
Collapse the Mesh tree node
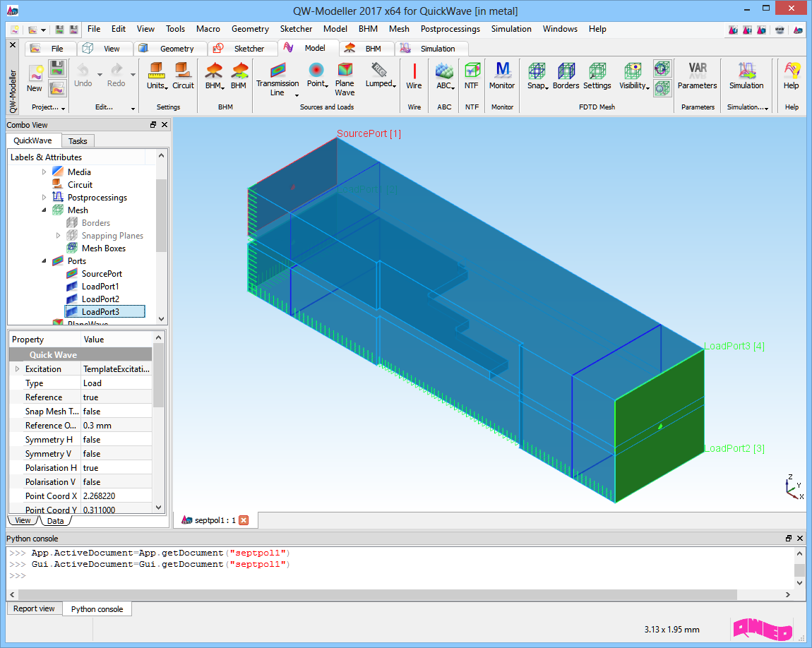(x=44, y=210)
